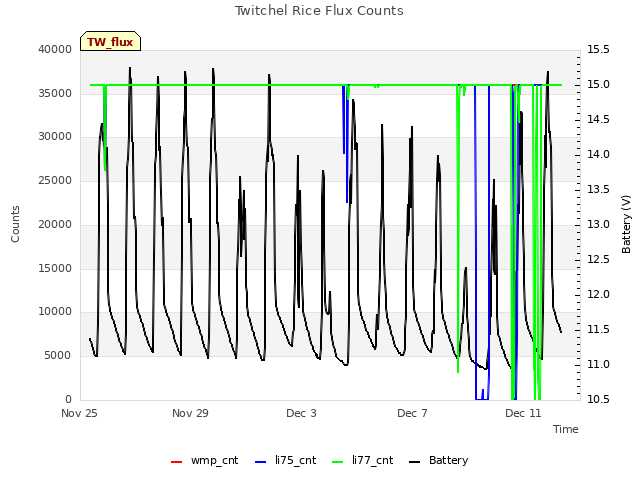640x480 pixels.
Task: Click the 14.5 battery axis label
Action: click(x=598, y=119)
